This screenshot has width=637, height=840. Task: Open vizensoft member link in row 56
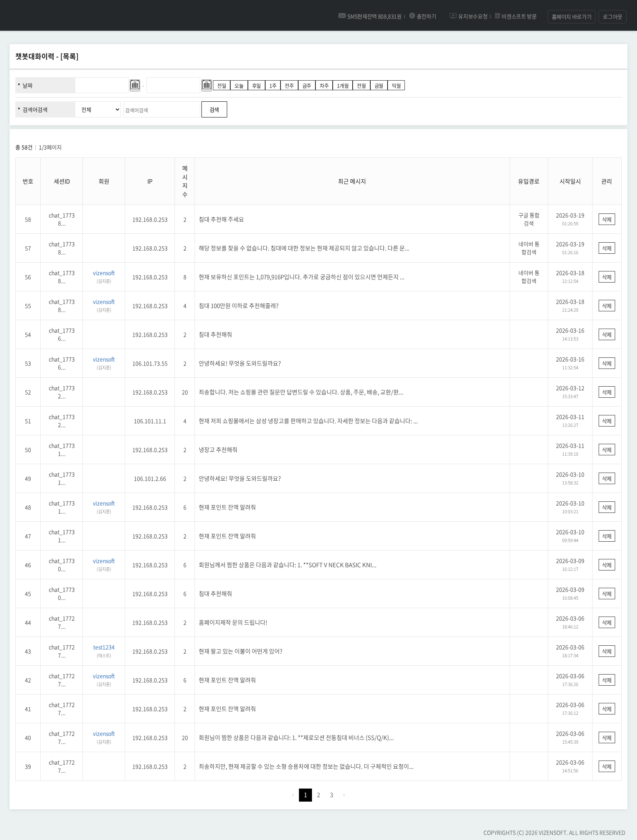[104, 273]
